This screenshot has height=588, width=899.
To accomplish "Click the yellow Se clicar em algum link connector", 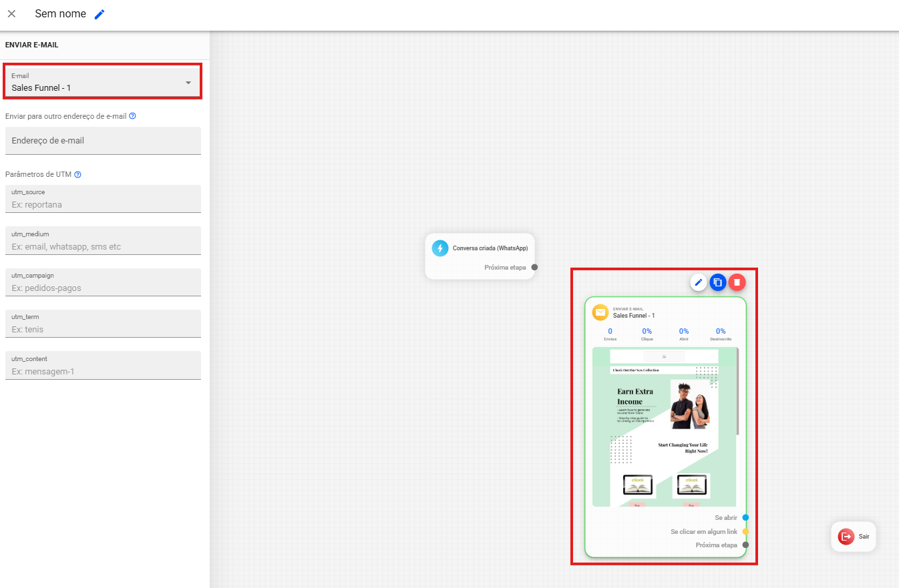I will [x=745, y=531].
